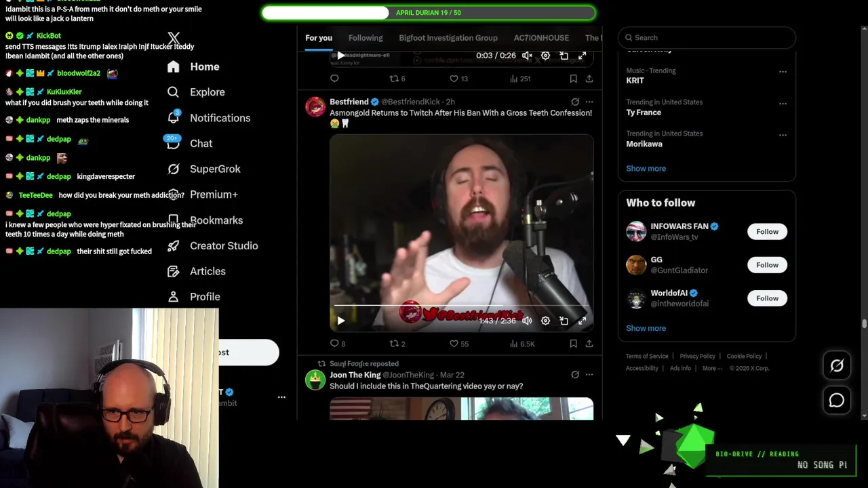Open floating messages chat button
868x488 pixels.
tap(837, 401)
